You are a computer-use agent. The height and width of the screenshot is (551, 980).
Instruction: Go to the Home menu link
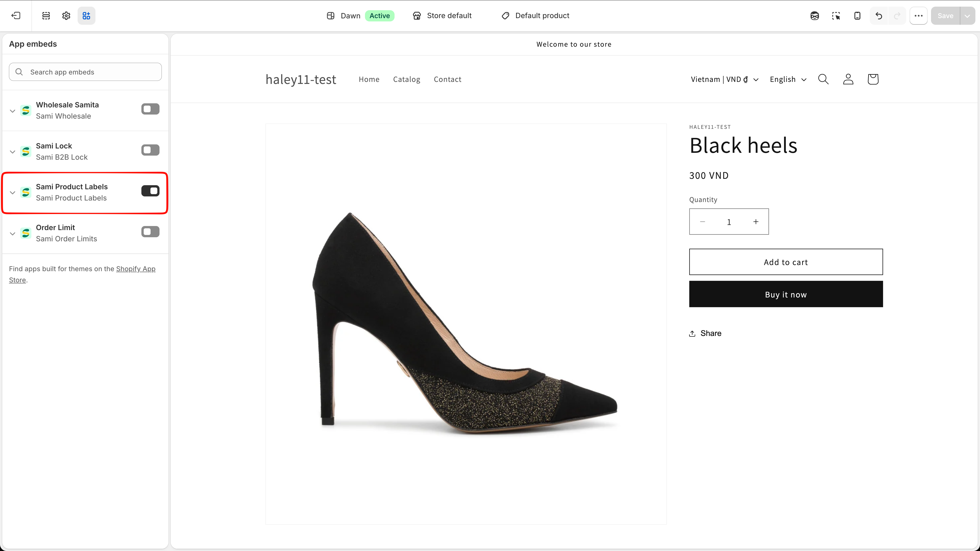[369, 79]
